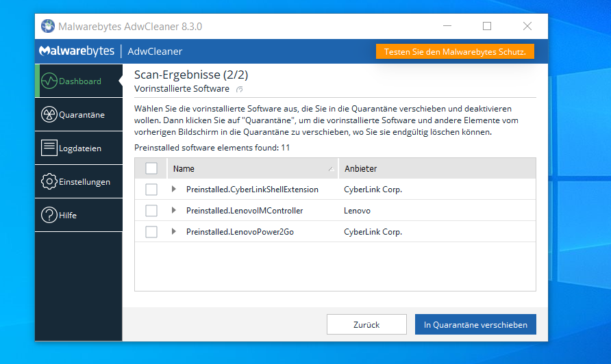611x364 pixels.
Task: Open the Logdateien sidebar item
Action: [x=79, y=148]
